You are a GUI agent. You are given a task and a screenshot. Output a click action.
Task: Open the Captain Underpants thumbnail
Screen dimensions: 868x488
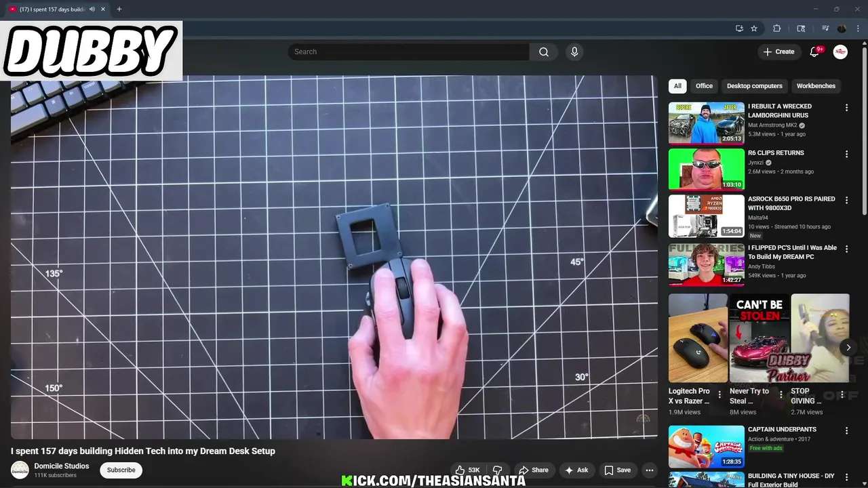pos(706,447)
